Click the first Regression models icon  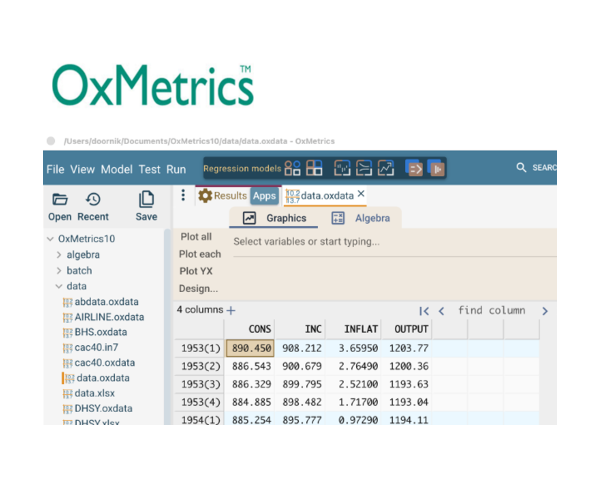(x=293, y=169)
